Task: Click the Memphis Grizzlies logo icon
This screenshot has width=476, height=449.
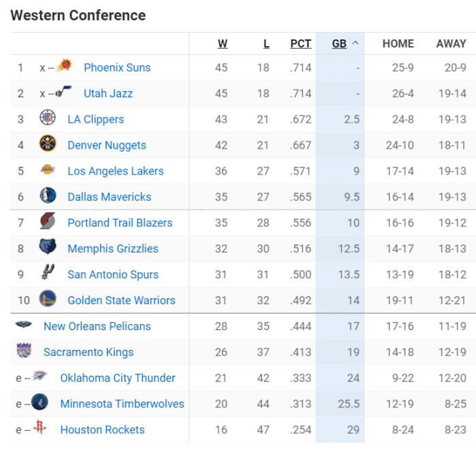Action: [48, 247]
